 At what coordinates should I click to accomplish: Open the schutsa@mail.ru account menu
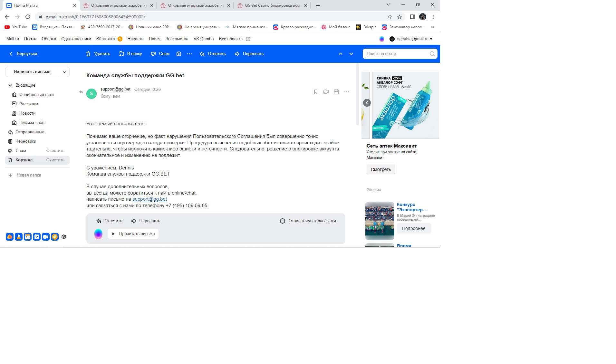411,39
